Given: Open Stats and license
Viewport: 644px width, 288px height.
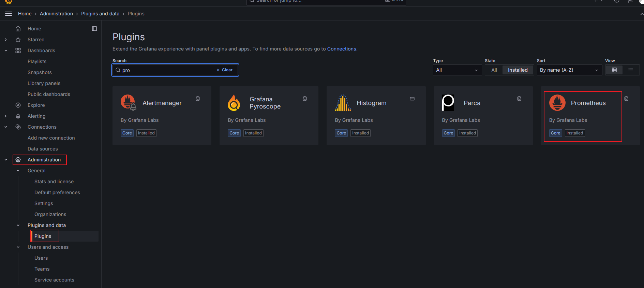Looking at the screenshot, I should tap(54, 182).
